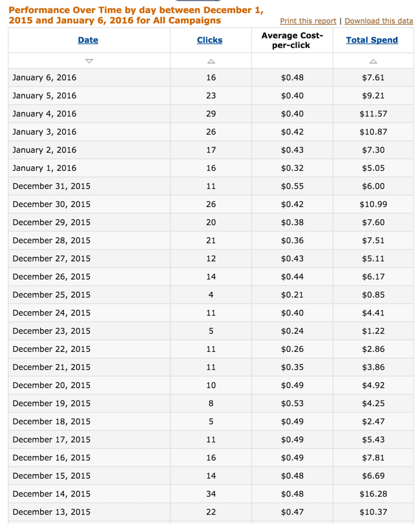
Task: Sort by the Date column header
Action: click(88, 40)
